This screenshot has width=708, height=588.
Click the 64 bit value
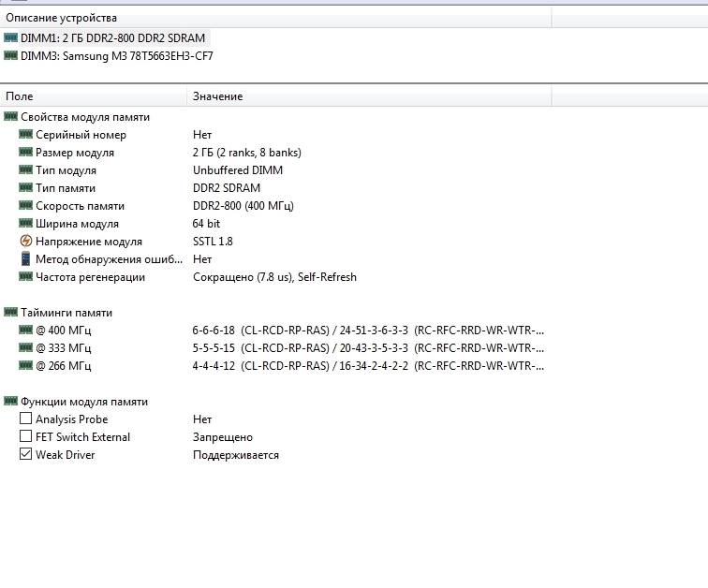pyautogui.click(x=206, y=224)
